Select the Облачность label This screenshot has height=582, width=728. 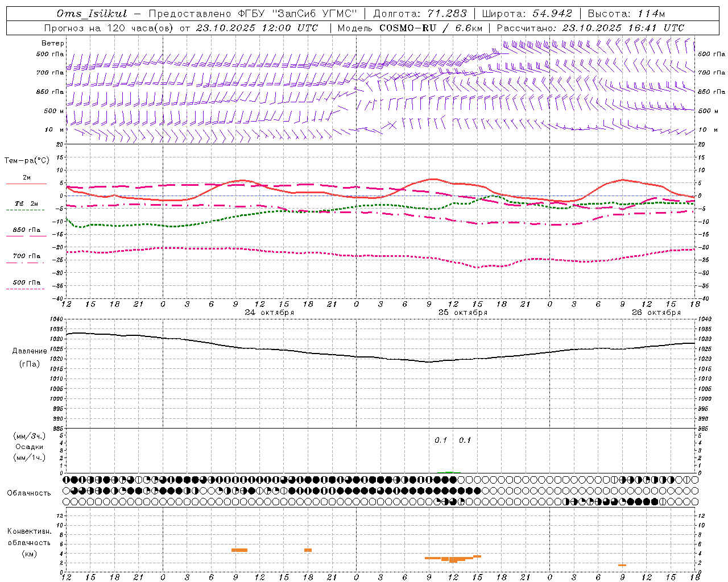coord(29,493)
